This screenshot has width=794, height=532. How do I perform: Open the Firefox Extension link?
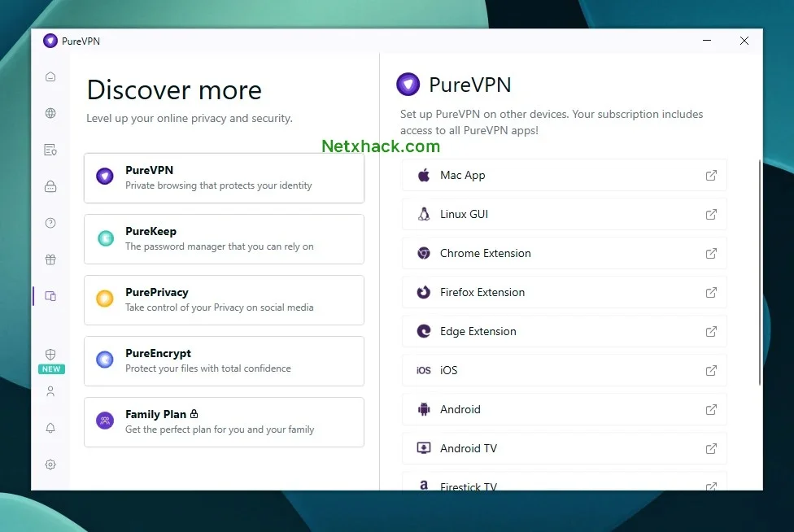[565, 292]
